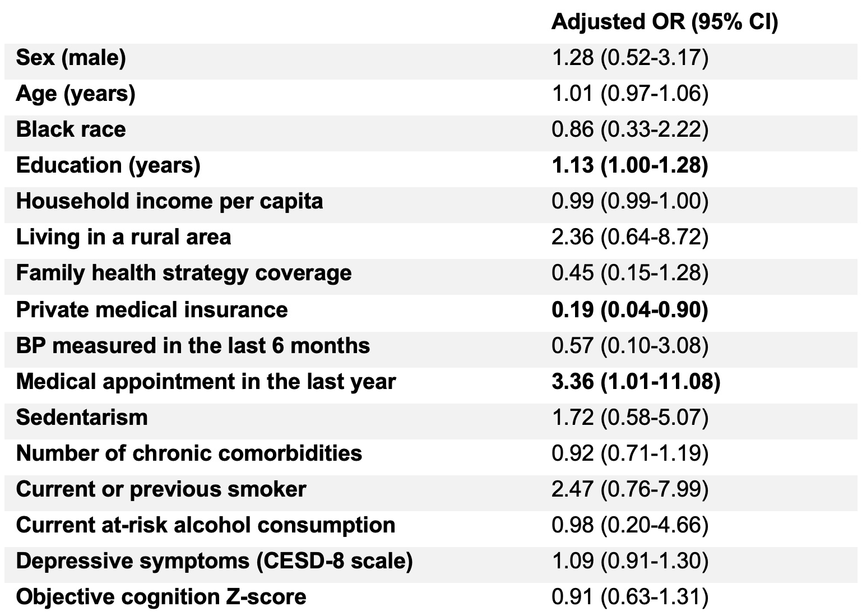Select the "Household income per capita" label
The image size is (862, 616).
pos(169,201)
